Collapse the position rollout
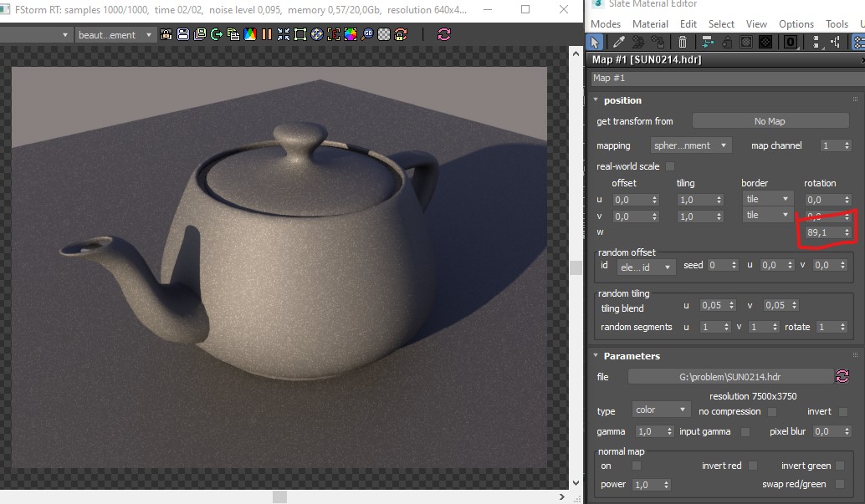865x504 pixels. 596,99
